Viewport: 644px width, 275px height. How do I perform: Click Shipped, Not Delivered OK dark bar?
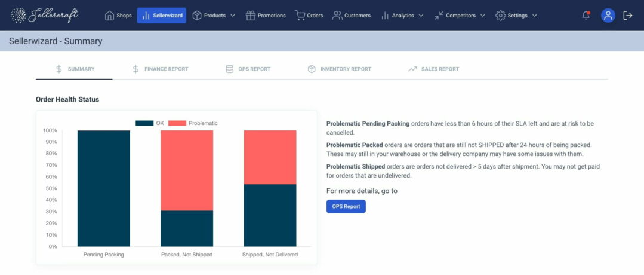(270, 215)
